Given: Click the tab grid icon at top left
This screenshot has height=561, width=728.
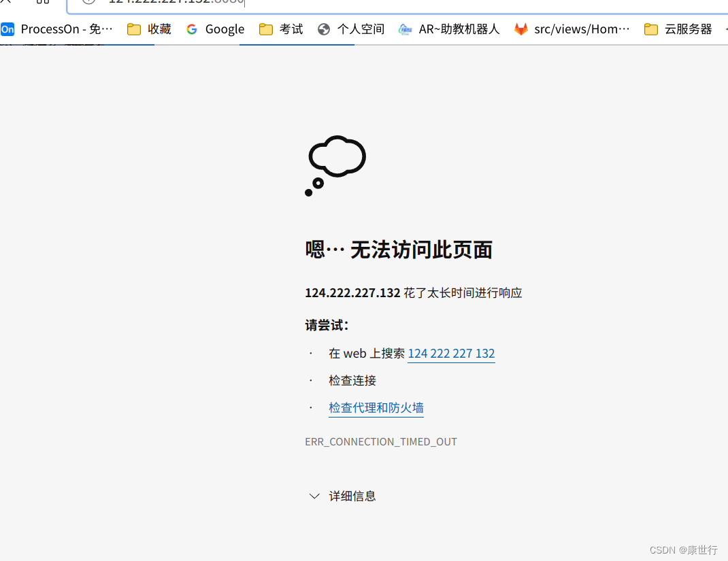Looking at the screenshot, I should (42, 2).
